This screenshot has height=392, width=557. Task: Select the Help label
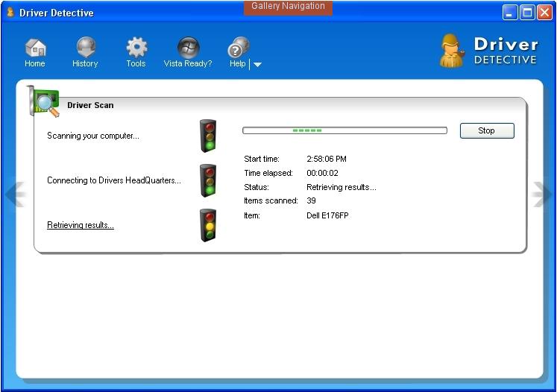[x=238, y=63]
